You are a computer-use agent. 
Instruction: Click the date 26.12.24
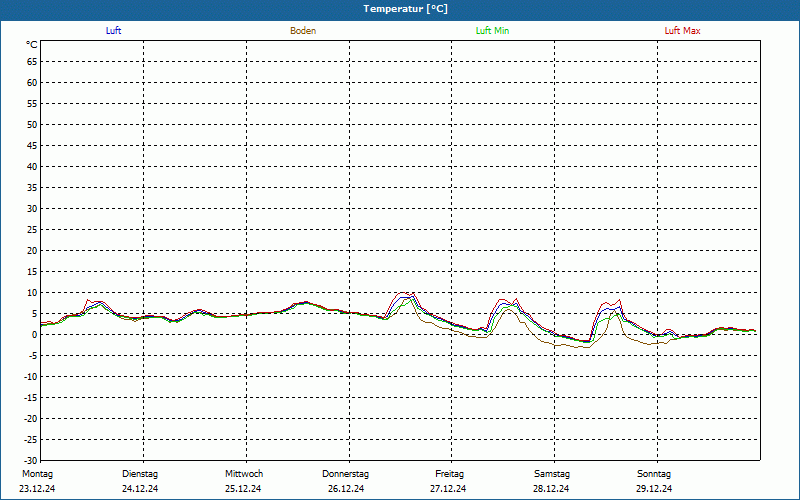tap(346, 489)
